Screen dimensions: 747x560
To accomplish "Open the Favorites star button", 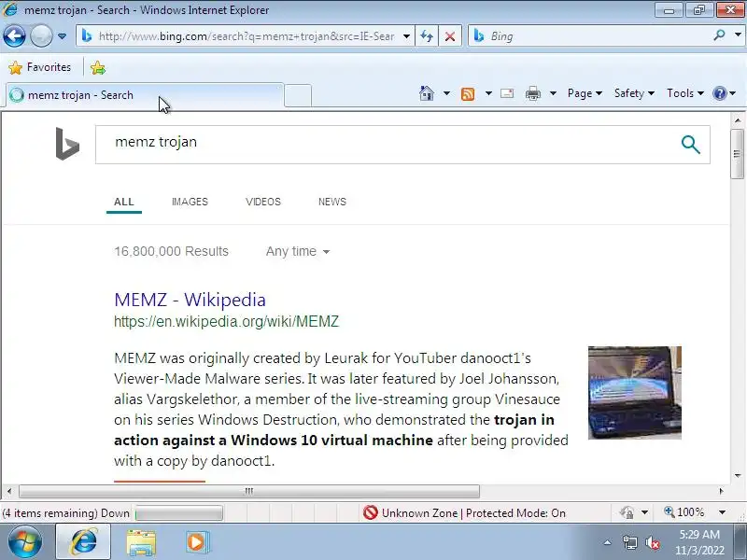I will point(40,67).
